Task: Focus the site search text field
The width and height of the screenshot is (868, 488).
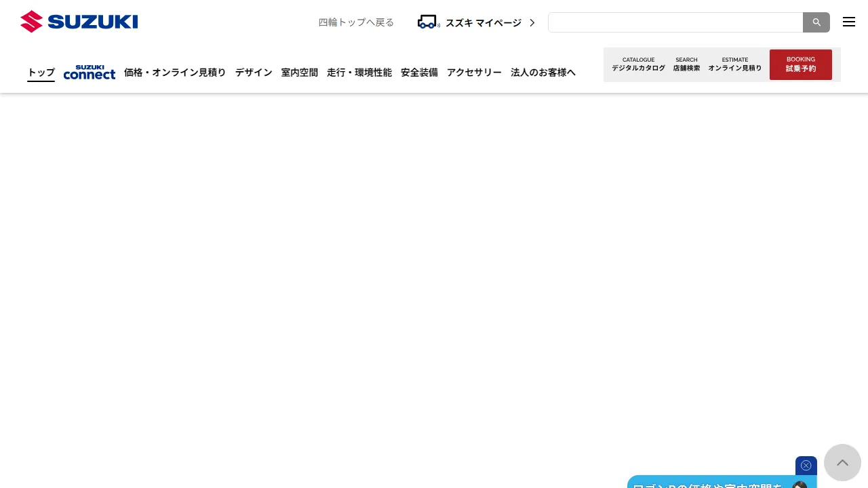Action: [x=675, y=22]
